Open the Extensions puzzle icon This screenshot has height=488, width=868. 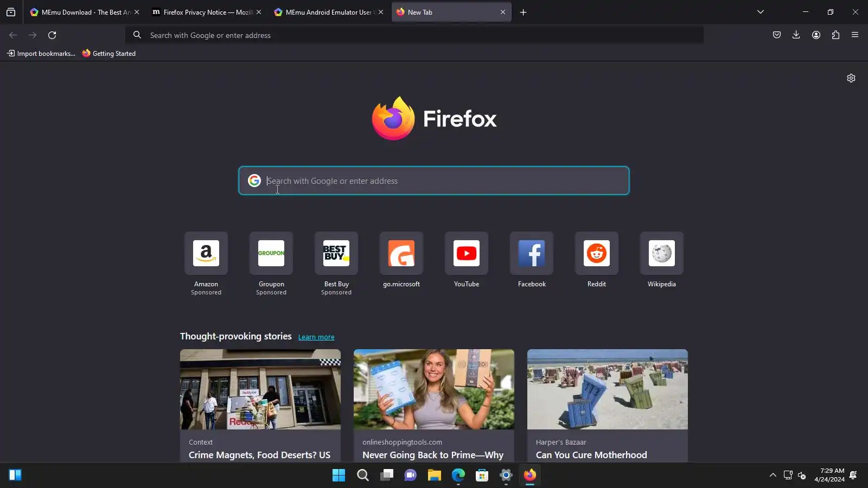tap(835, 35)
